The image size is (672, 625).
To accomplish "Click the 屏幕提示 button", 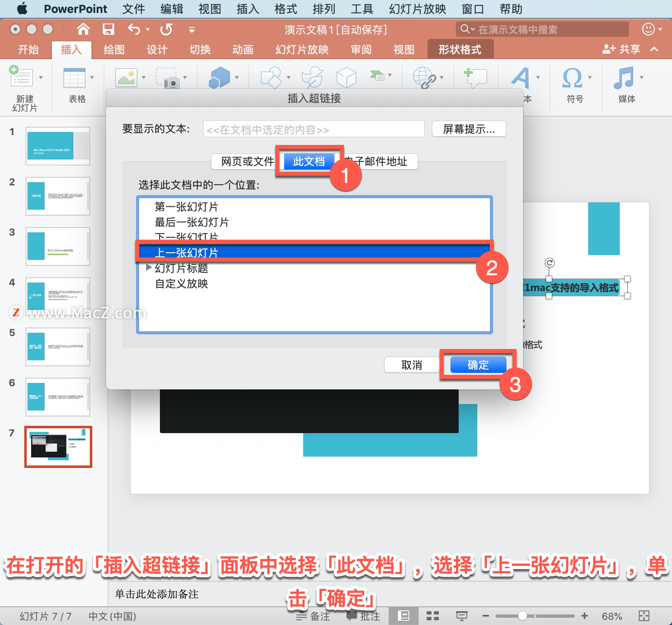I will pos(469,129).
